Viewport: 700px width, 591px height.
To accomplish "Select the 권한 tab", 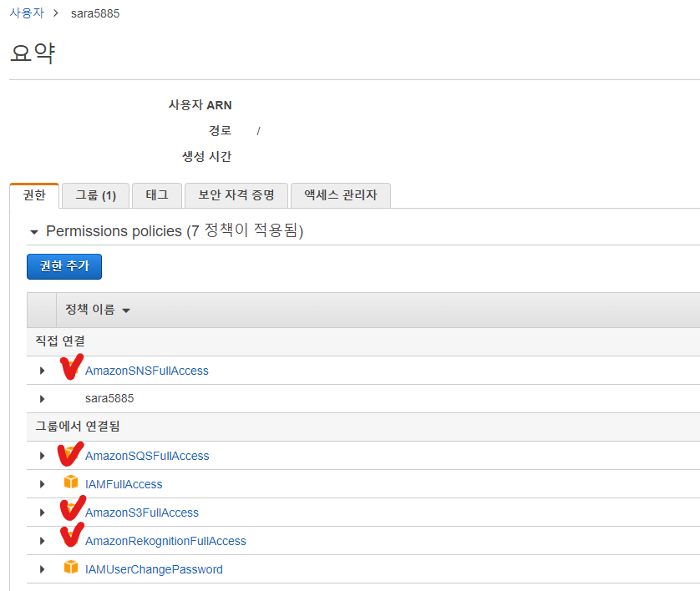I will [34, 195].
